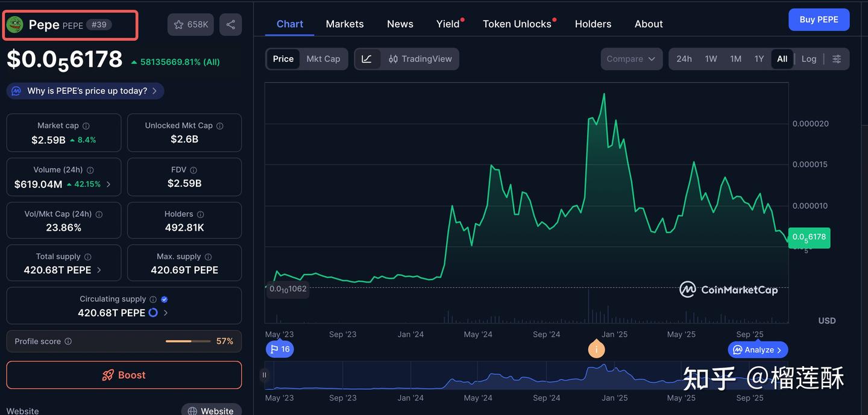Click circulating supply progress ring icon
Viewport: 868px width, 415px height.
pos(153,313)
